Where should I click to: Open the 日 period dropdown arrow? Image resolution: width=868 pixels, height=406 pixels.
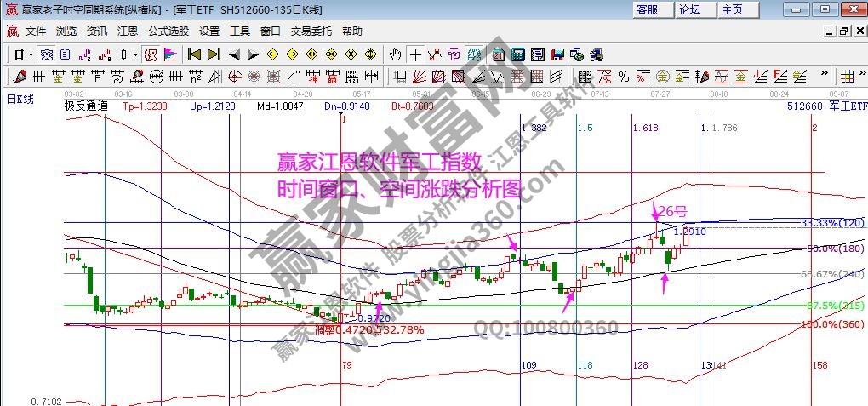(31, 54)
